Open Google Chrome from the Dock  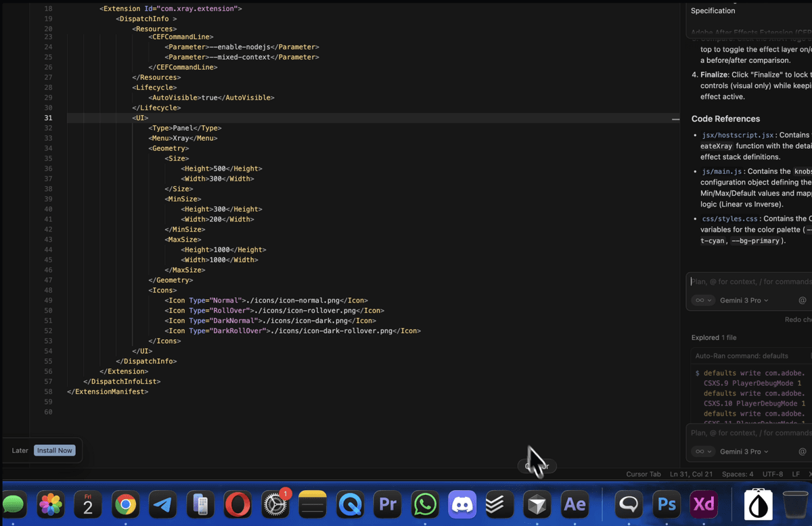[x=125, y=504]
